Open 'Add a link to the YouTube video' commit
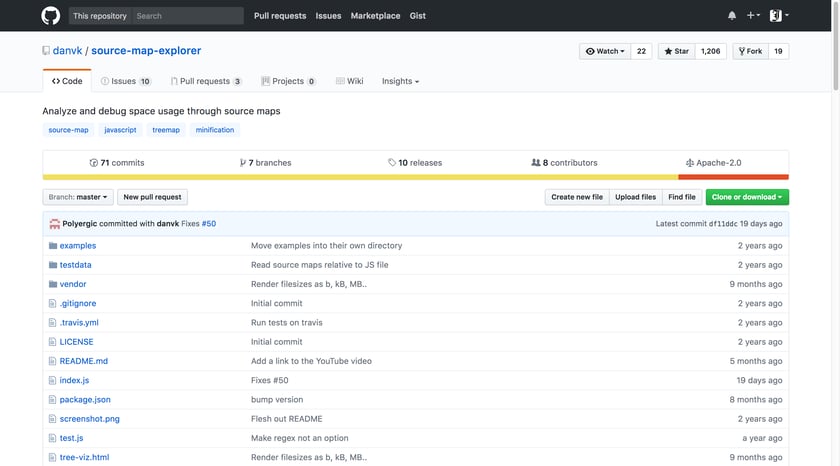The width and height of the screenshot is (840, 466). click(x=311, y=361)
